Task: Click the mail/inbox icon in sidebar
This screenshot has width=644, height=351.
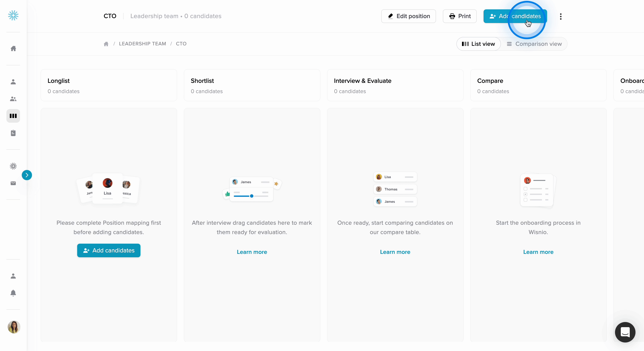Action: coord(13,183)
